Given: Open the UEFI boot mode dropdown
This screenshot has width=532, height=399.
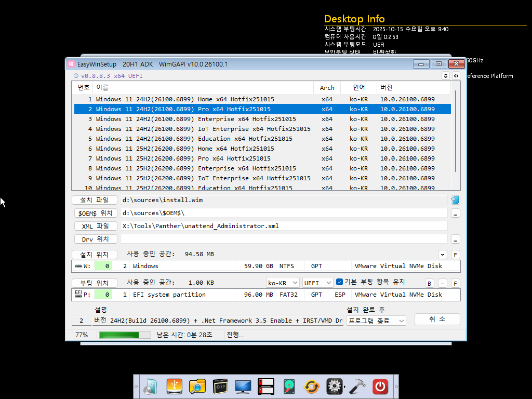Looking at the screenshot, I should [318, 283].
